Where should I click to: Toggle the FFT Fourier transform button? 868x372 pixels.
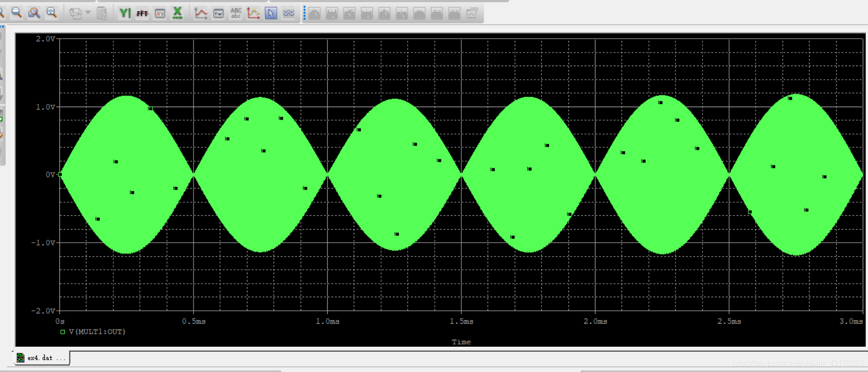tap(142, 13)
